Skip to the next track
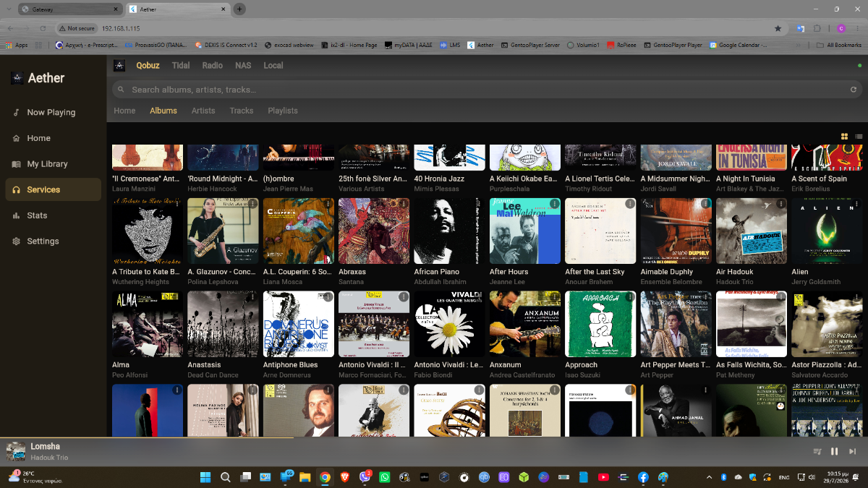 coord(853,451)
